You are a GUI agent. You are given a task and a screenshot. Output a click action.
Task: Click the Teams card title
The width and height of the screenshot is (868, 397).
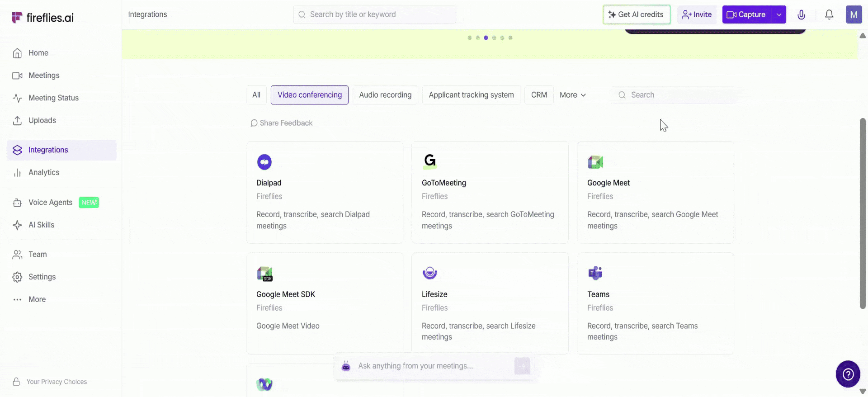(598, 294)
